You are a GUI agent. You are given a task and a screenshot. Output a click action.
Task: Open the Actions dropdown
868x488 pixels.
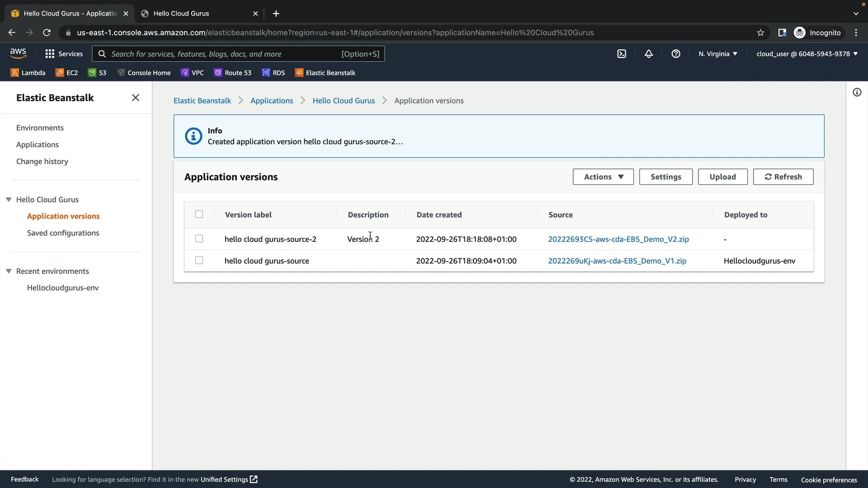point(603,177)
